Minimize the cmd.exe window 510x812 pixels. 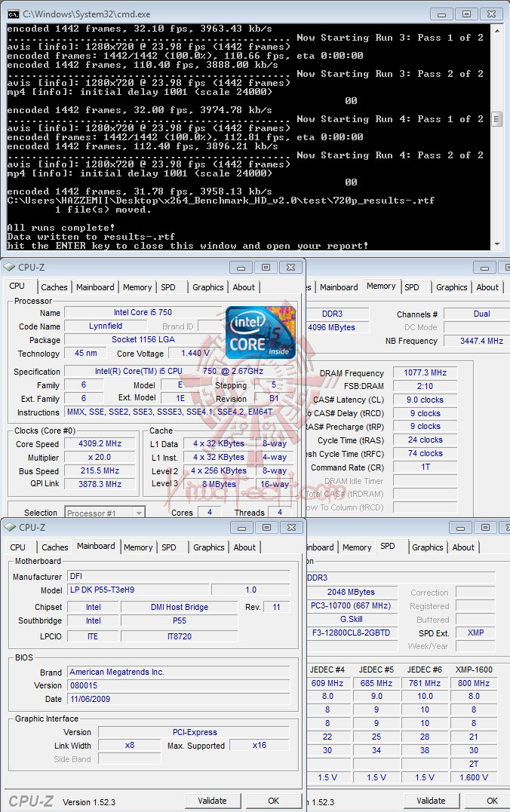(442, 14)
